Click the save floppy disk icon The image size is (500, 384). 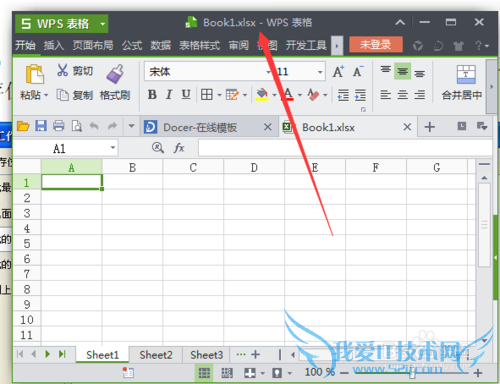point(41,126)
